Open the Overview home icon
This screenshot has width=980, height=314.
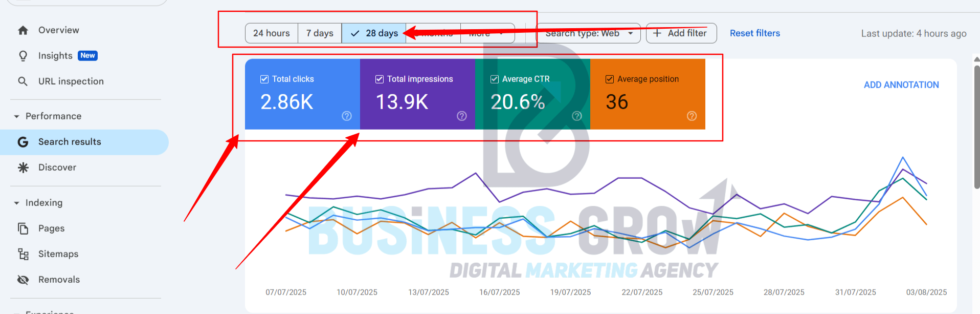click(x=23, y=30)
